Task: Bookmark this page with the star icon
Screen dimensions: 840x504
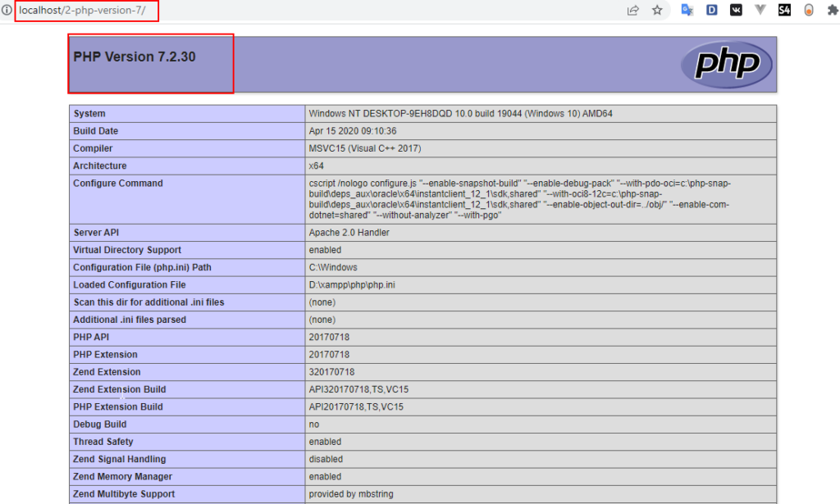Action: 657,11
